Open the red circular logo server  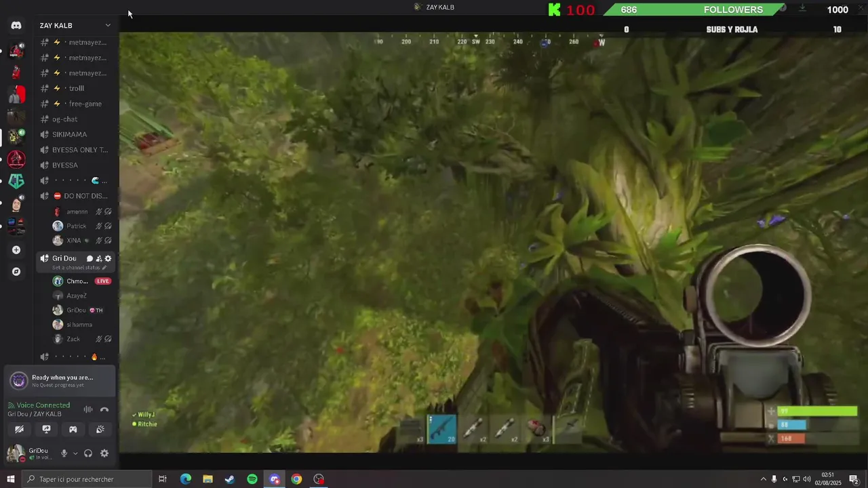click(x=16, y=159)
